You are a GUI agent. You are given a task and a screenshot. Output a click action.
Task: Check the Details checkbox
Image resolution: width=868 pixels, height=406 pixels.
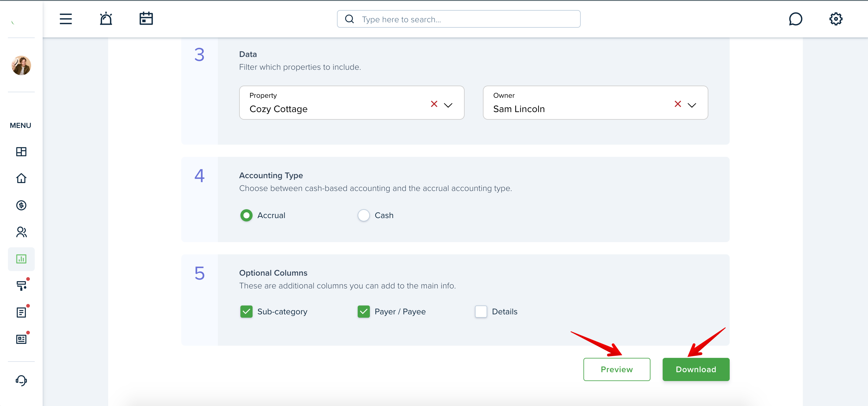tap(481, 312)
